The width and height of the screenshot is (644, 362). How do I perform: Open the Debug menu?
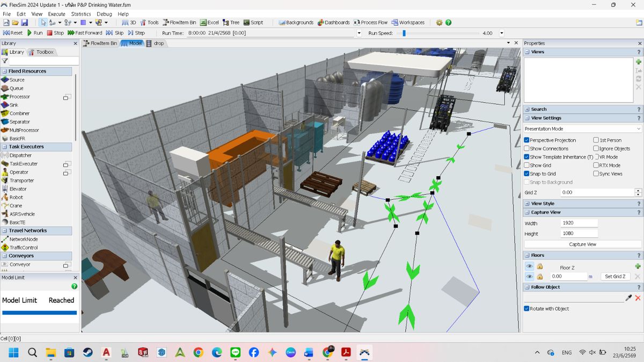coord(104,14)
